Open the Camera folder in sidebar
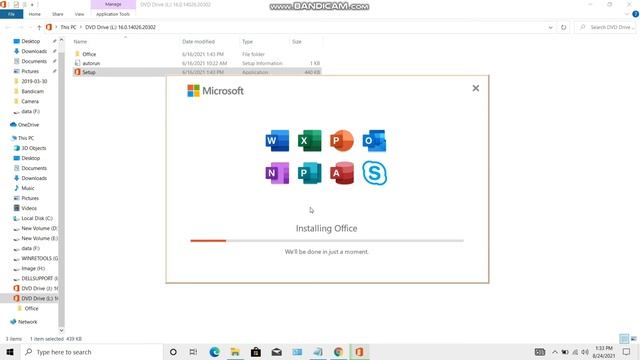The image size is (640, 360). [30, 101]
